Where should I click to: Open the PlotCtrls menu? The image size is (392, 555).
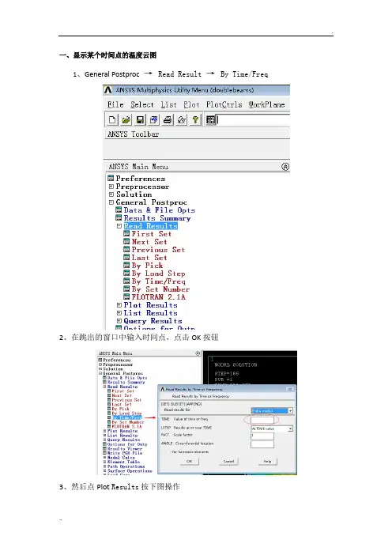point(224,105)
